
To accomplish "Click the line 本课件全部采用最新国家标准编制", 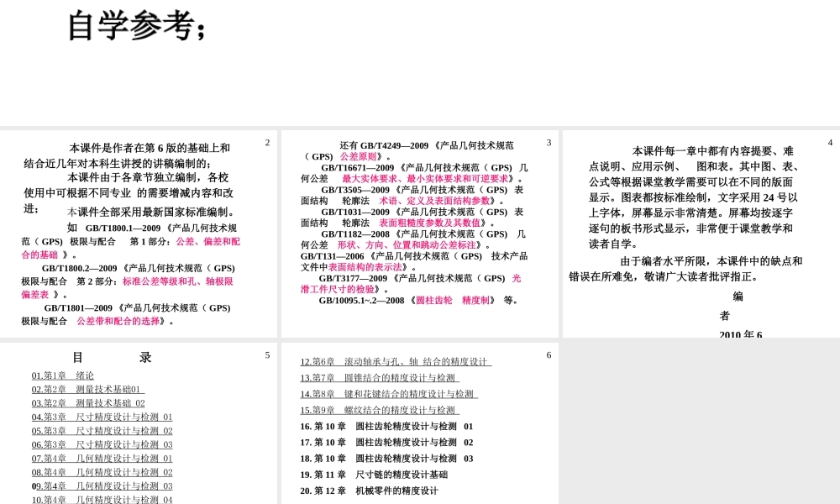I will tap(150, 212).
